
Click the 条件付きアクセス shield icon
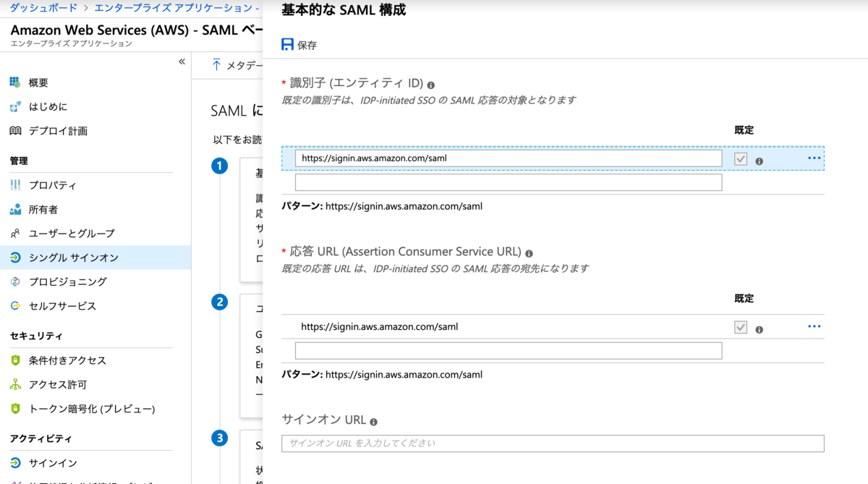(15, 360)
